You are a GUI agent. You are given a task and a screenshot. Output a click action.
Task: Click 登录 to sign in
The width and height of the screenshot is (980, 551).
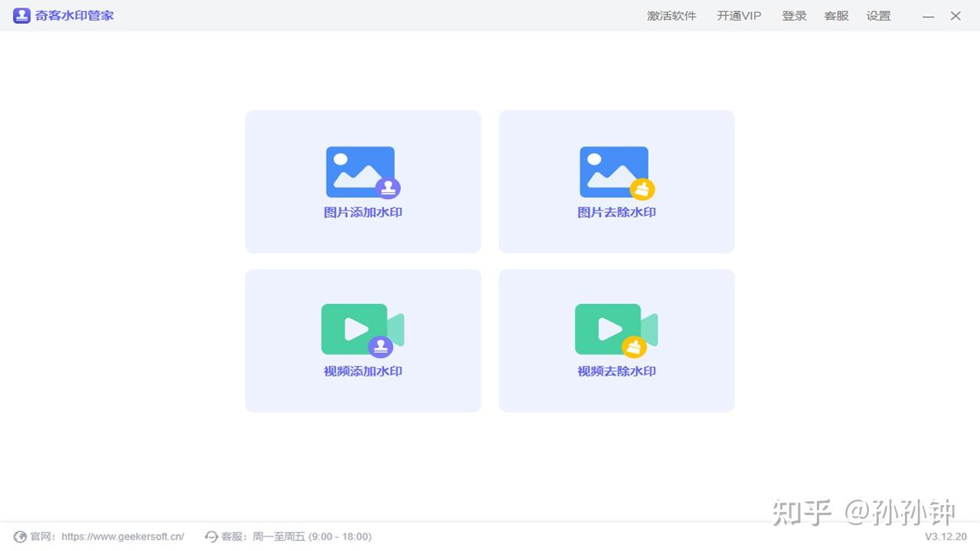click(x=794, y=15)
